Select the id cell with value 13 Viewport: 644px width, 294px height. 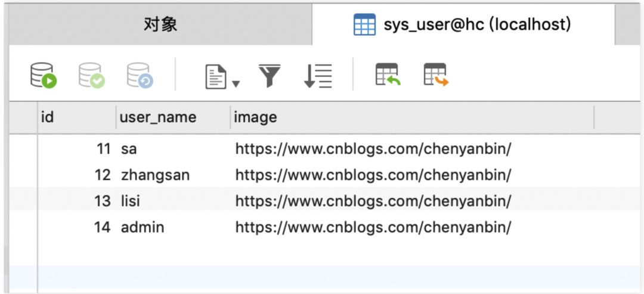(102, 201)
